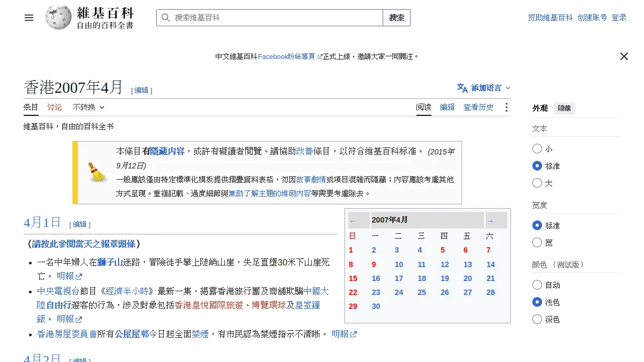The width and height of the screenshot is (644, 362).
Task: Focus the Wikipedia search input field
Action: click(x=269, y=18)
